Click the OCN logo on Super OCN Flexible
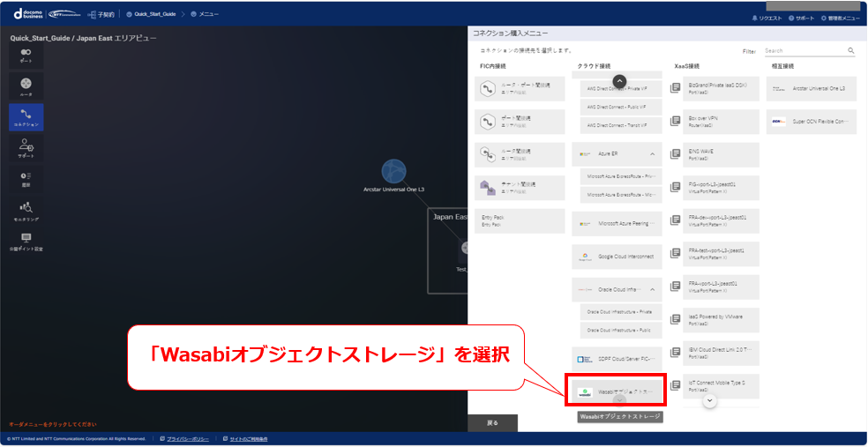The image size is (868, 447). [x=779, y=121]
